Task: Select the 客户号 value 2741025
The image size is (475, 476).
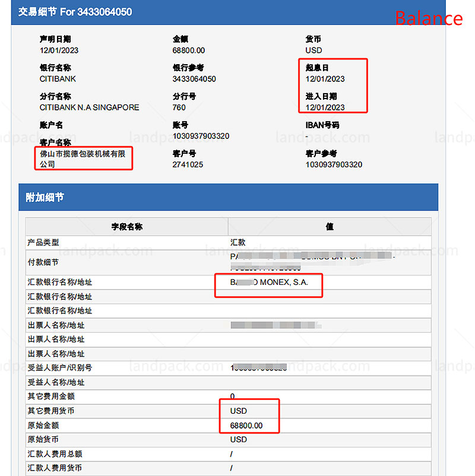Action: pos(188,164)
